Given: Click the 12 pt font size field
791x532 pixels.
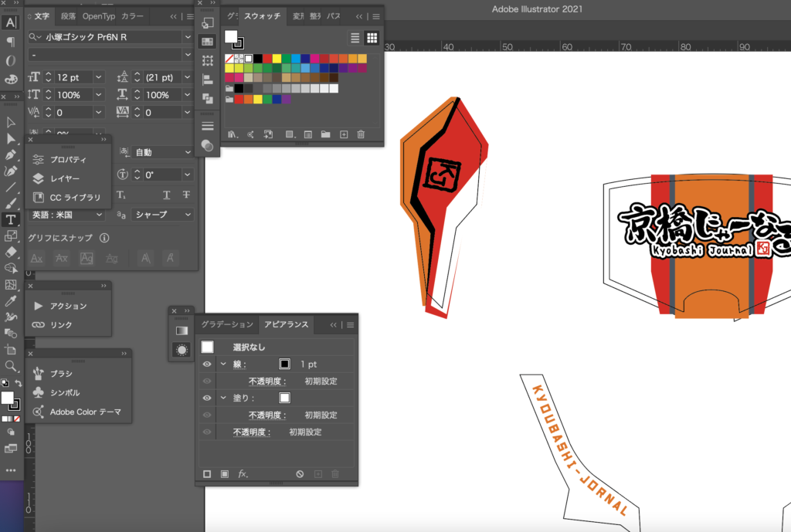Looking at the screenshot, I should [73, 77].
